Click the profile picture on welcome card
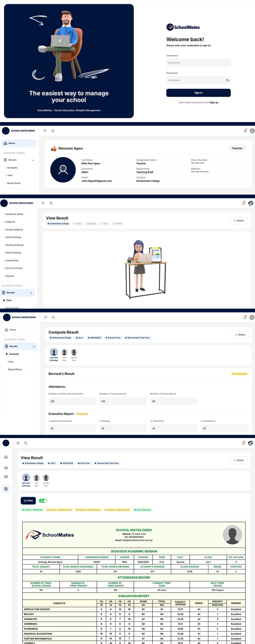Image resolution: width=255 pixels, height=644 pixels. tap(63, 170)
